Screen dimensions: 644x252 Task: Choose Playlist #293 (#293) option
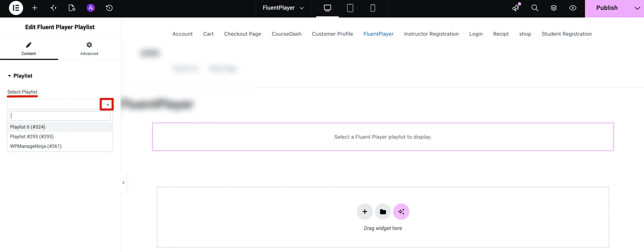coord(60,136)
